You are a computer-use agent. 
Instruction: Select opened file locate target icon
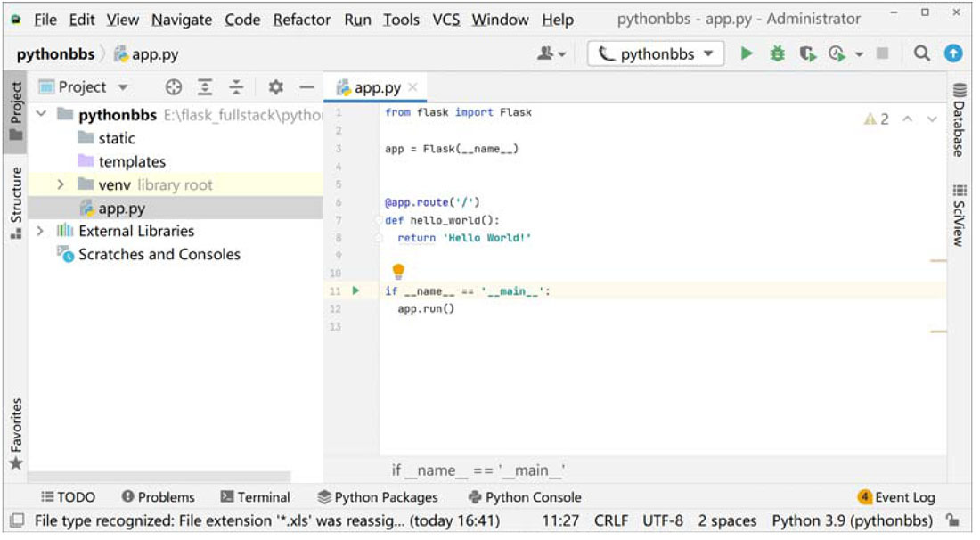pos(174,87)
